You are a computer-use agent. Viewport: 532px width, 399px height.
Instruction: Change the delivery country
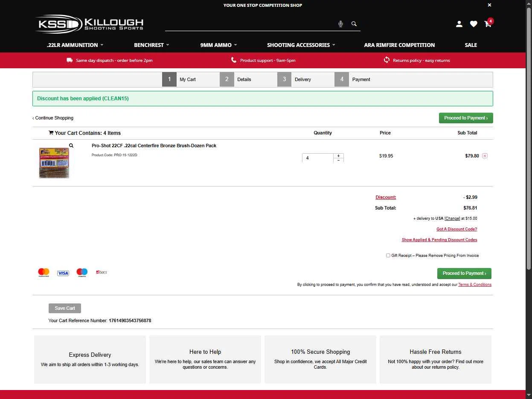(452, 218)
